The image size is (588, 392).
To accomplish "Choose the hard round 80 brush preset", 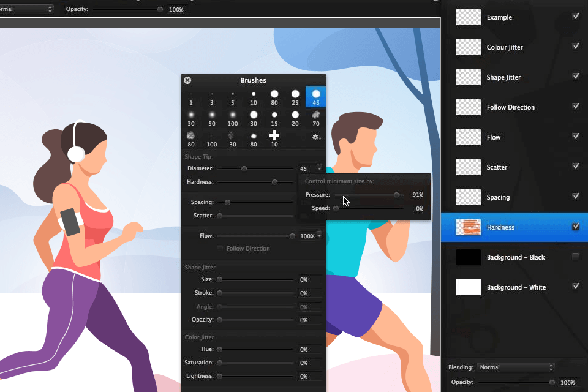I will [x=274, y=97].
